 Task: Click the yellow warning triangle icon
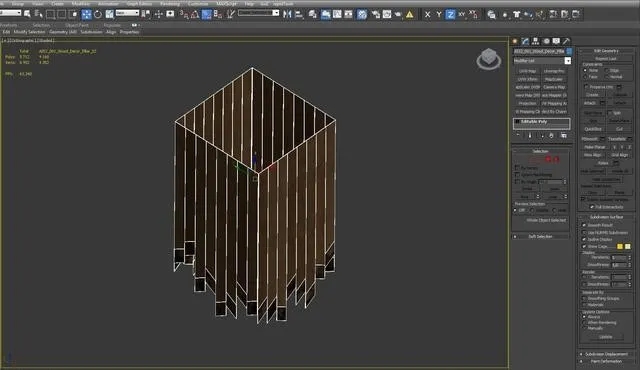pos(410,15)
